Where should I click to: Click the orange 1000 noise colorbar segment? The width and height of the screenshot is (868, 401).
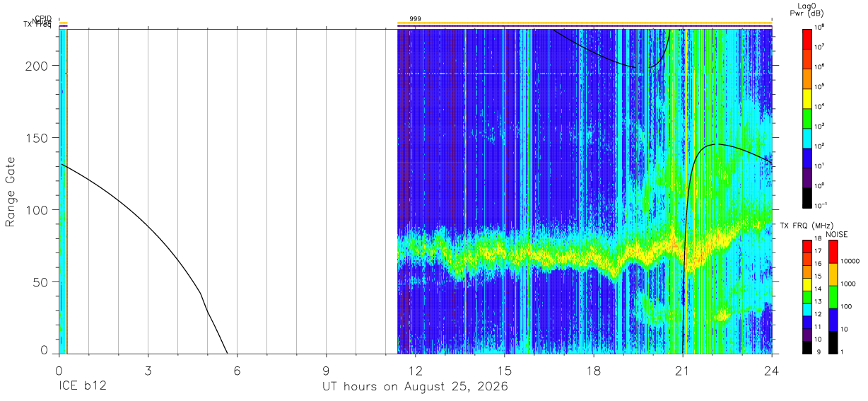[x=833, y=274]
